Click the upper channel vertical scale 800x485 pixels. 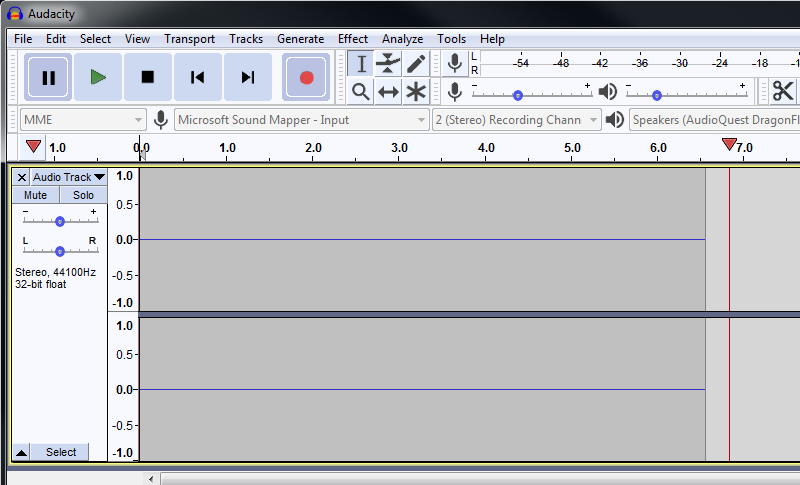(x=123, y=239)
